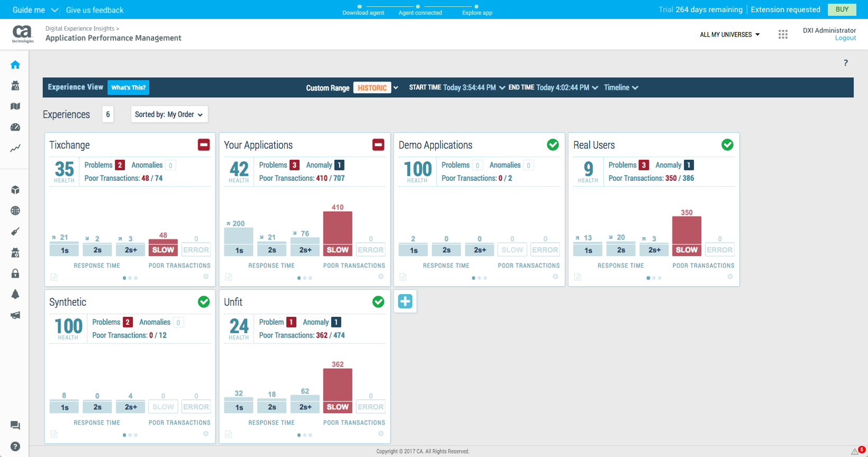Click the add experience plus button
This screenshot has width=868, height=457.
pyautogui.click(x=405, y=301)
